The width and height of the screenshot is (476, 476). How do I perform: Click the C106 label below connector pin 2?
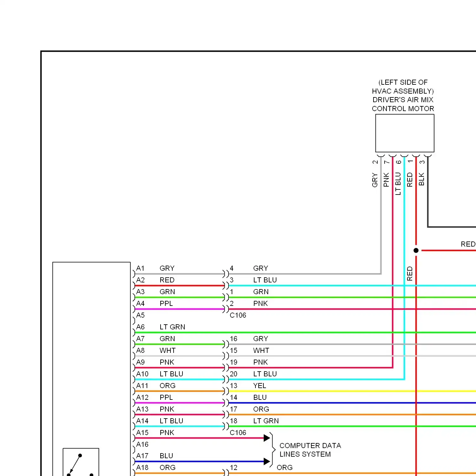point(238,315)
